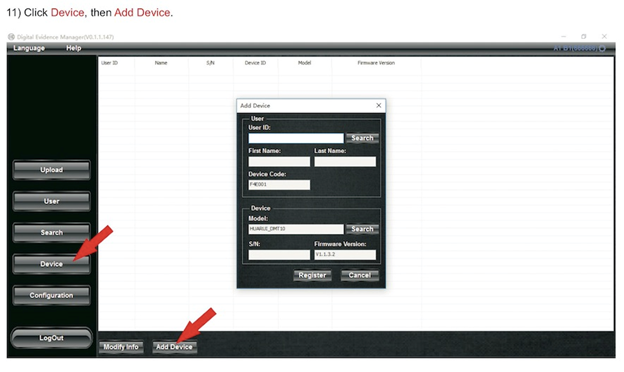The height and width of the screenshot is (372, 624).
Task: Focus the S/N input field
Action: [x=279, y=255]
